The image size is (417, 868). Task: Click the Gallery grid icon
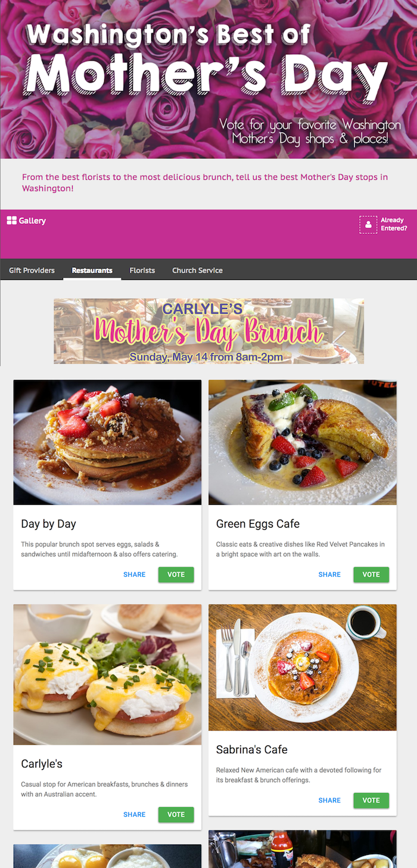click(11, 221)
